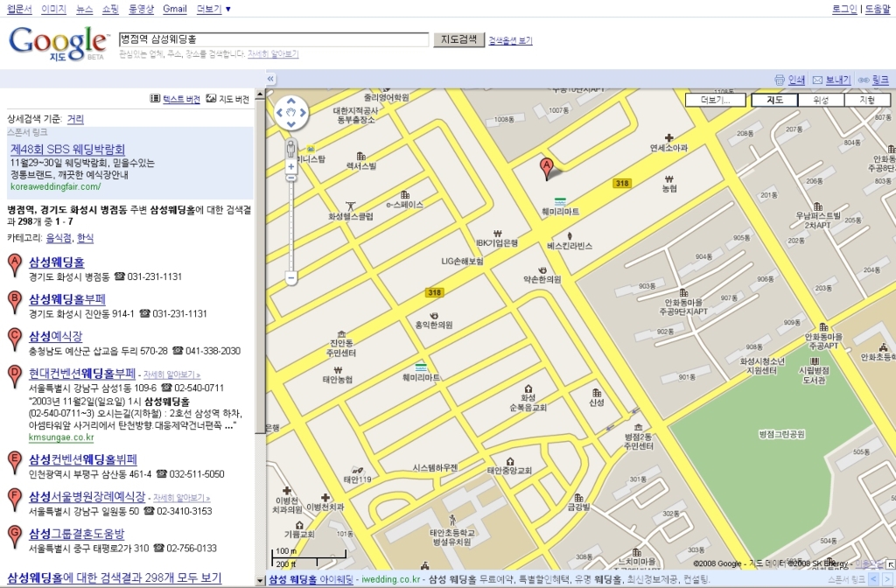
Task: Click the 지도검색 search button
Action: pos(458,39)
